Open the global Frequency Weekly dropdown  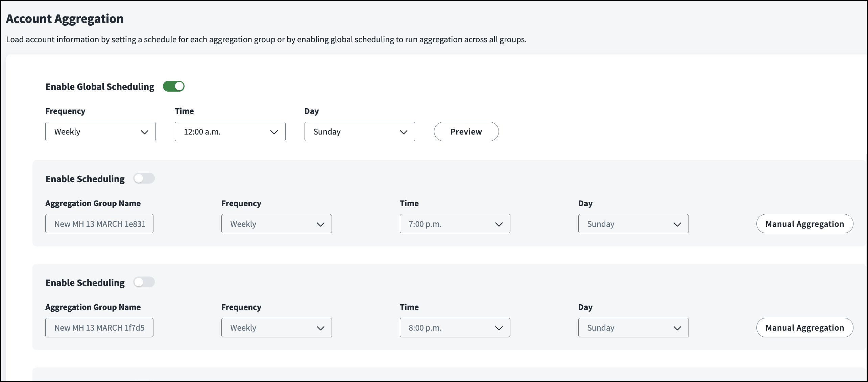coord(100,132)
